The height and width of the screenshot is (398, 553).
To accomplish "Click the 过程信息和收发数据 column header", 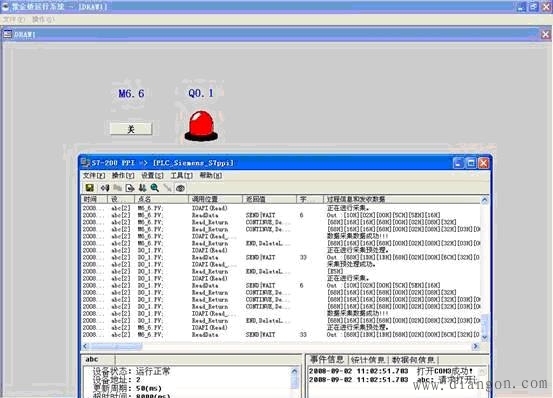I will click(x=401, y=199).
